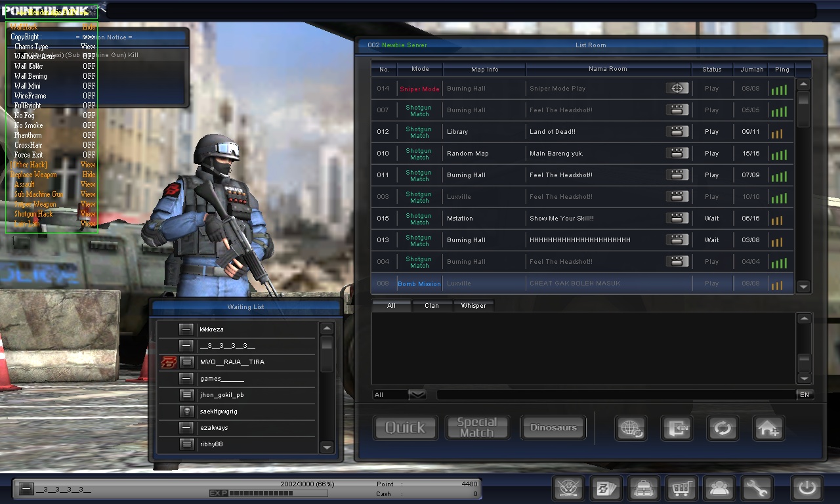The image size is (840, 504).
Task: Open the backpack inventory icon
Action: point(644,489)
